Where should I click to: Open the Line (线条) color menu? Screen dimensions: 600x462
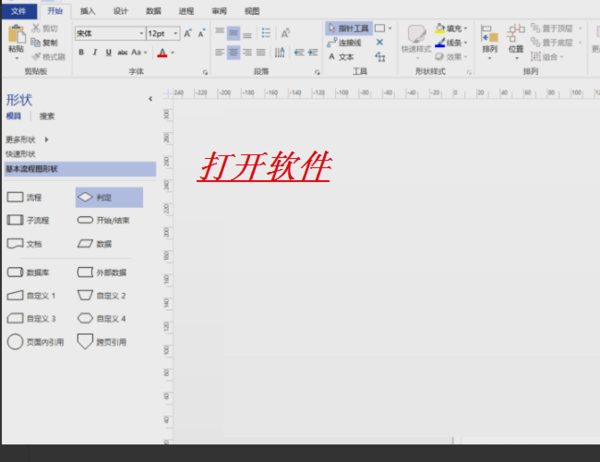pos(451,42)
